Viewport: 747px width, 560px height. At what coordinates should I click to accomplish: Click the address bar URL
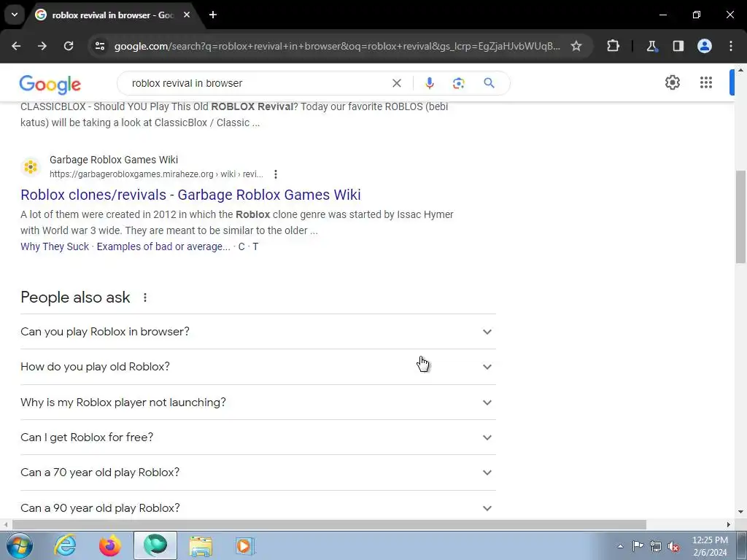337,46
